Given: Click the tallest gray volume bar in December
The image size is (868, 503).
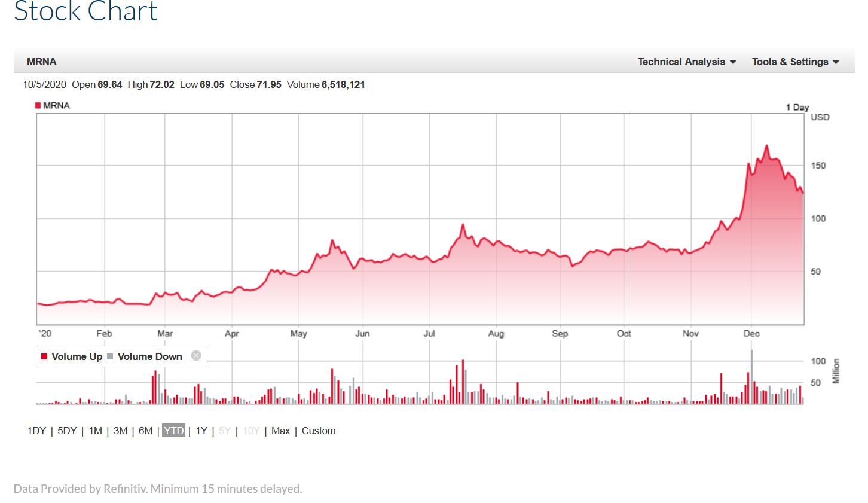Looking at the screenshot, I should pyautogui.click(x=751, y=377).
